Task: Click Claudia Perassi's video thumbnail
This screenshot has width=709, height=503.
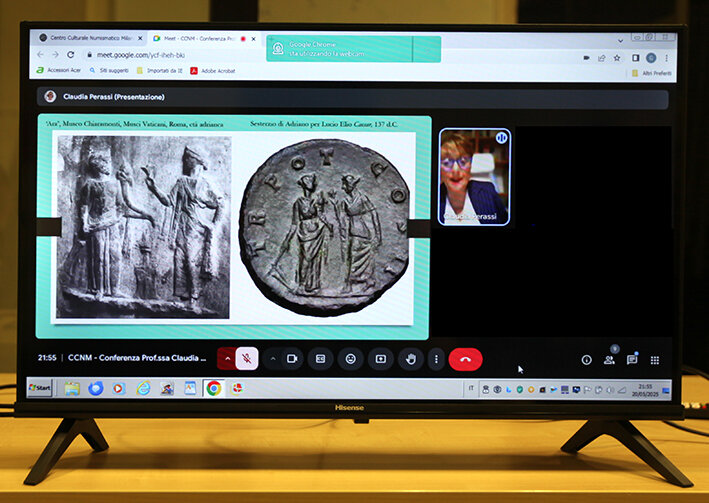Action: [x=474, y=177]
